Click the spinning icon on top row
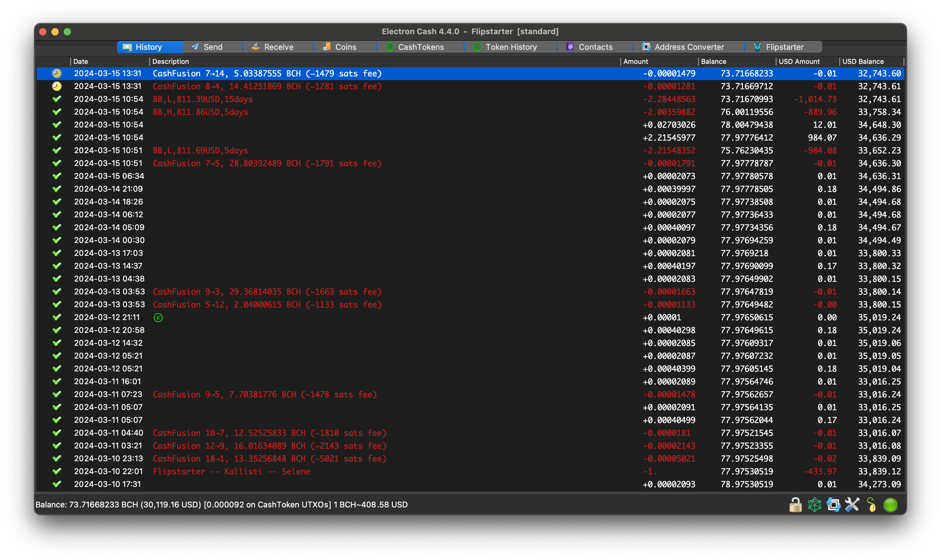The height and width of the screenshot is (560, 941). pyautogui.click(x=55, y=73)
